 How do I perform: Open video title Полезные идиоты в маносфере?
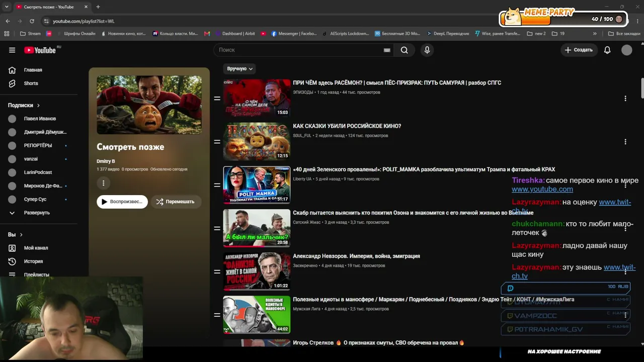[x=433, y=299]
